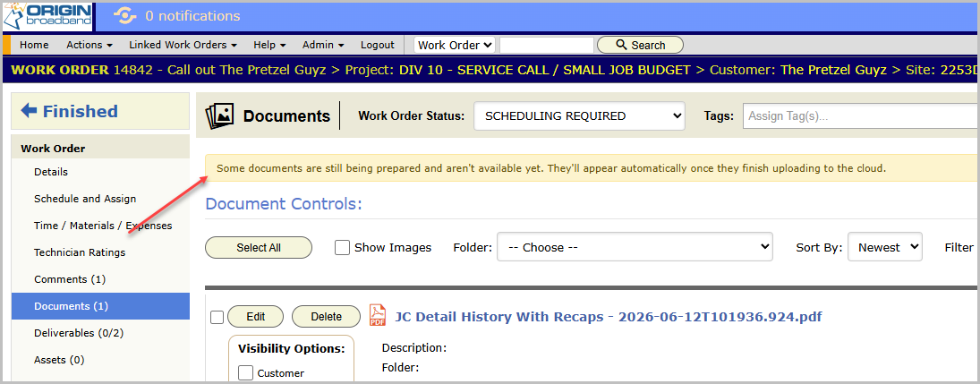Click the Description label text

click(413, 347)
